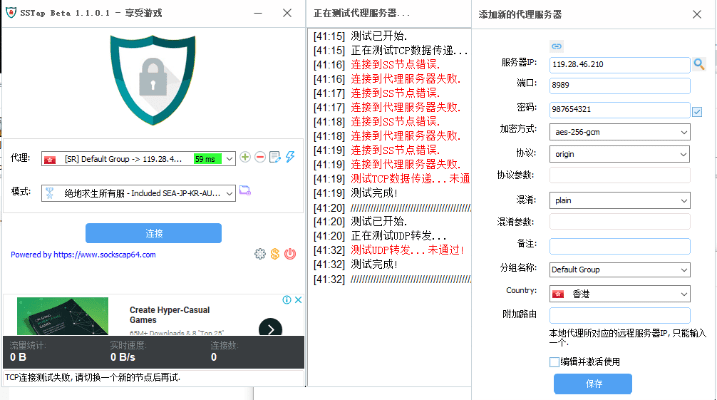Click the 附加路由 input field
Viewport: 717px width, 400px height.
coord(620,315)
